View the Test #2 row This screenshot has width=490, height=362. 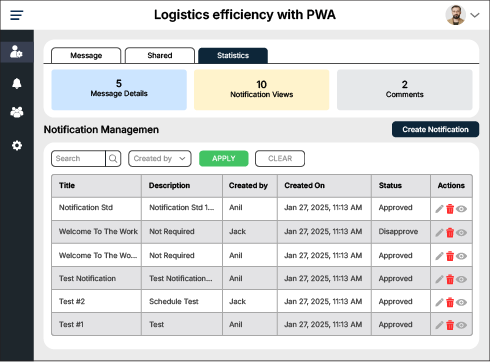point(461,302)
